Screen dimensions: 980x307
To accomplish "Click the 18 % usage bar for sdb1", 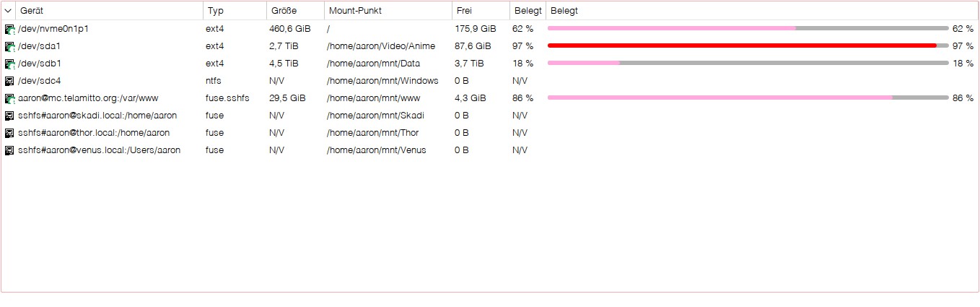I will click(x=748, y=63).
